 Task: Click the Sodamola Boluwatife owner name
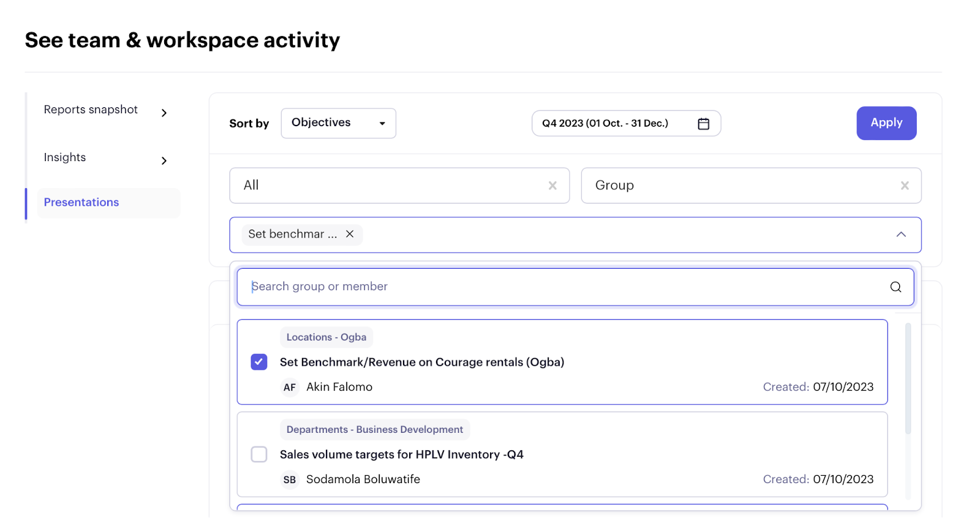tap(363, 479)
